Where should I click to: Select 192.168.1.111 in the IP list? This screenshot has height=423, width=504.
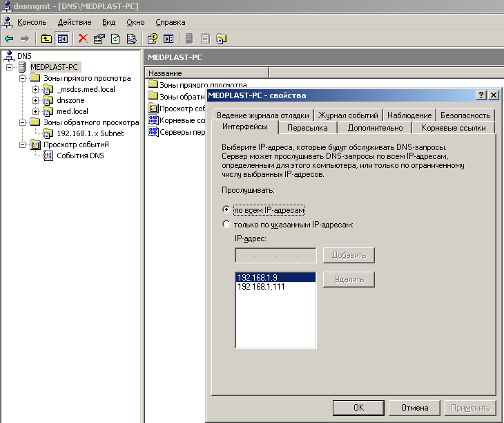[261, 286]
